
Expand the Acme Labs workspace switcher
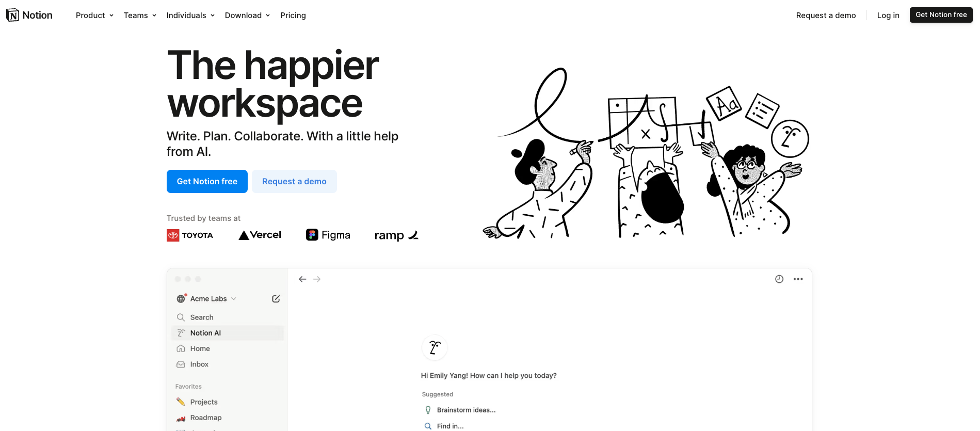[206, 299]
